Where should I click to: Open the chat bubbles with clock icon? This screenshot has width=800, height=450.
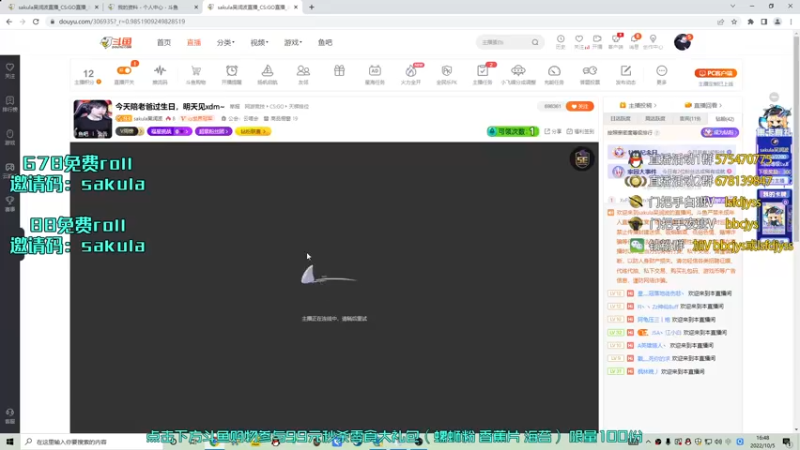point(590,71)
